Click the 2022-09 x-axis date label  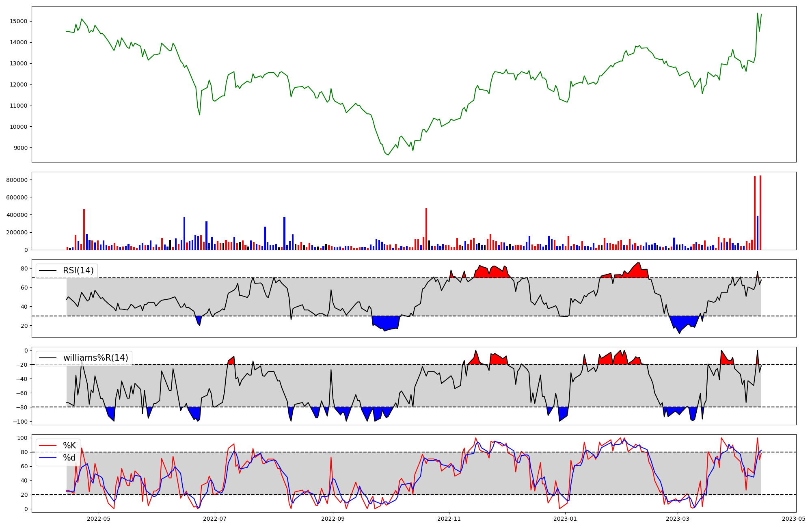coord(333,519)
